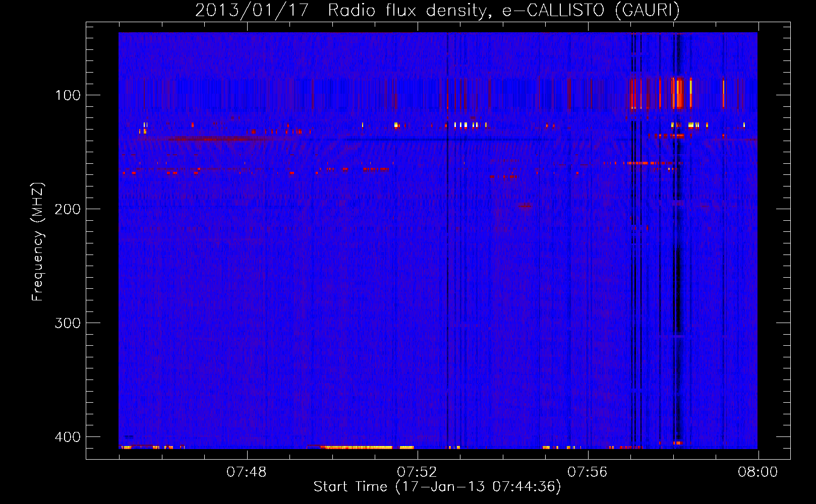Click the plot title '2013/01/17 Radio flux density, e-CALLISTO (GAURI)'
The height and width of the screenshot is (504, 816).
pos(437,10)
